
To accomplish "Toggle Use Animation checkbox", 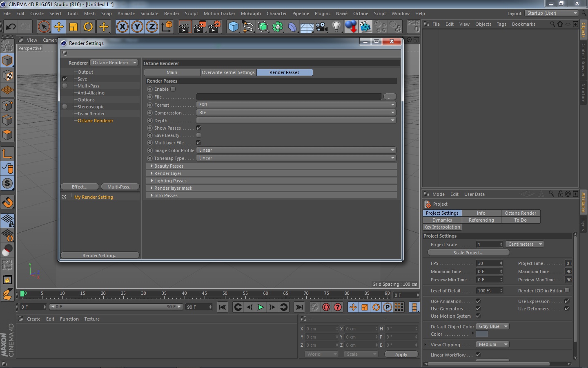I will coord(478,301).
